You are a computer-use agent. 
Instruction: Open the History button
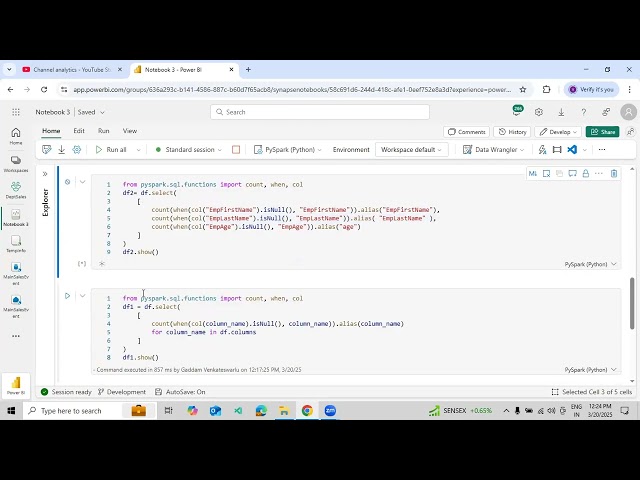tap(512, 132)
